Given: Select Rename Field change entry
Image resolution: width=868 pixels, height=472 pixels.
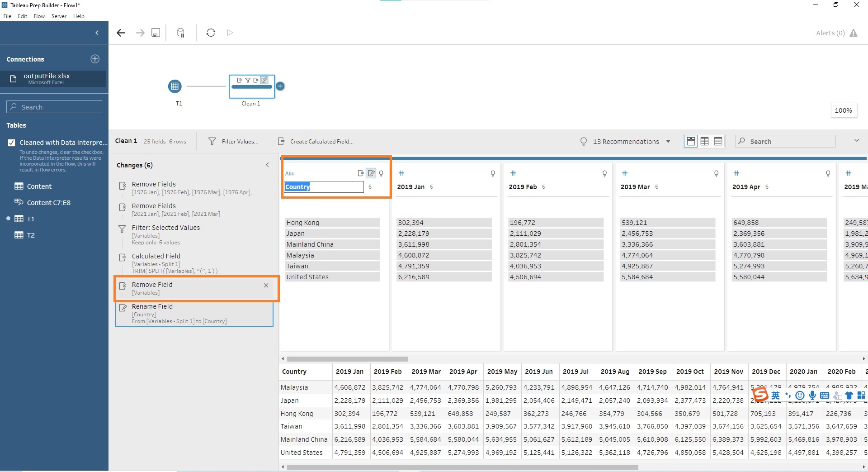Looking at the screenshot, I should (x=194, y=314).
